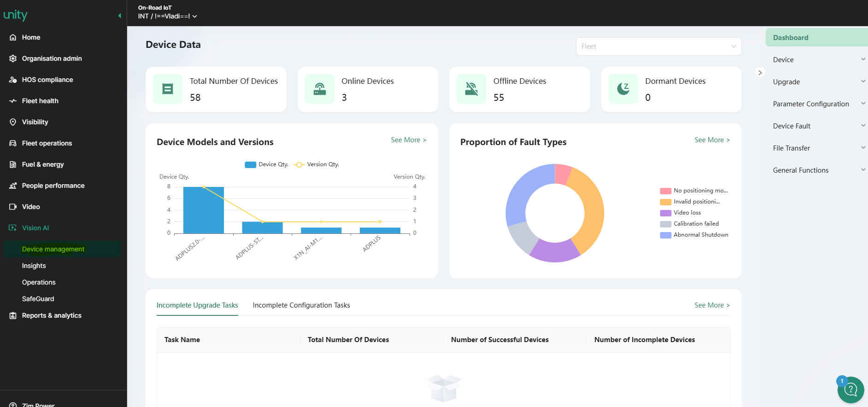Click the Reports & analytics icon

(13, 315)
